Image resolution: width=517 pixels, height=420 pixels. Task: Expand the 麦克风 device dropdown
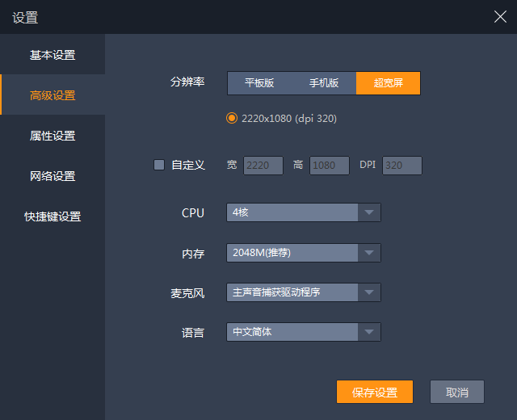pyautogui.click(x=303, y=292)
